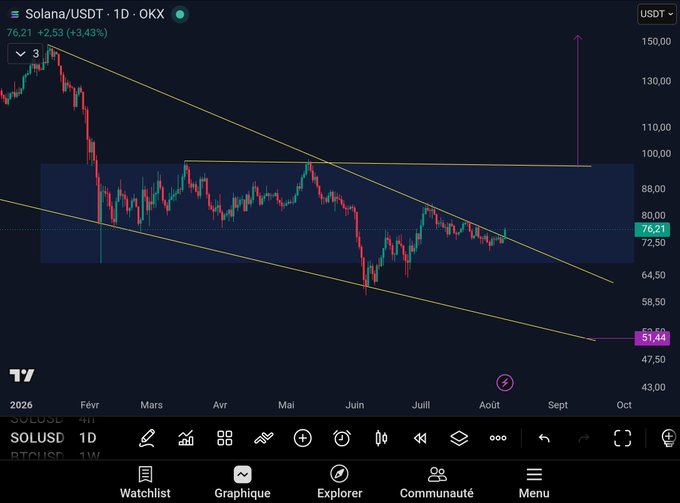Click the 100,00 price axis label
The width and height of the screenshot is (680, 503).
656,154
